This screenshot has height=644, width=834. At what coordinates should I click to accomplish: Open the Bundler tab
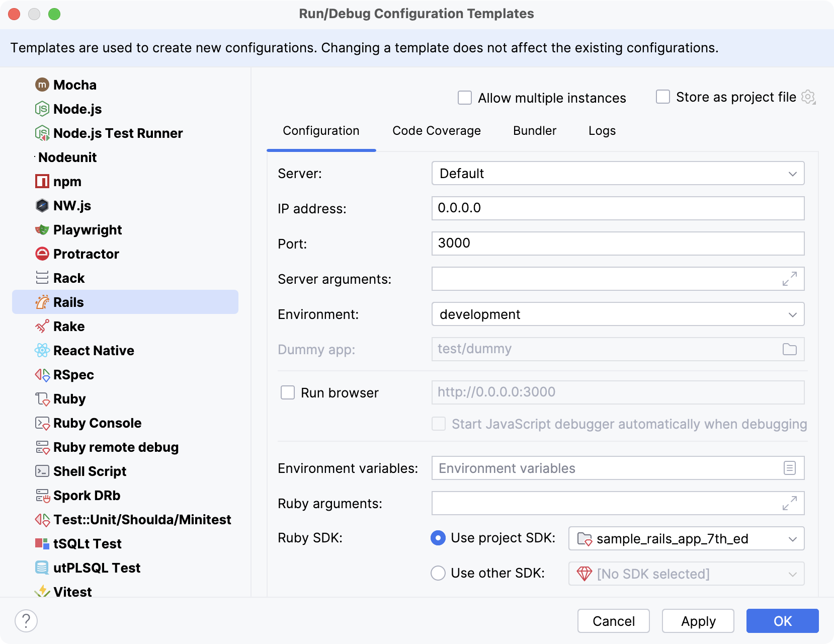pyautogui.click(x=534, y=131)
